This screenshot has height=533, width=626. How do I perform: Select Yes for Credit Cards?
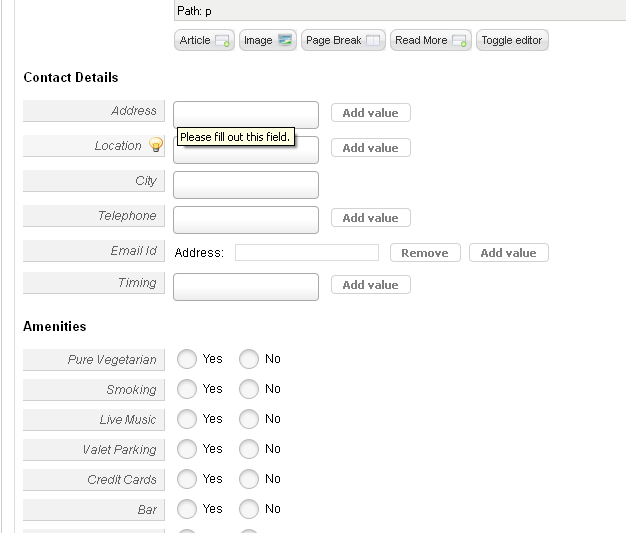pyautogui.click(x=187, y=479)
